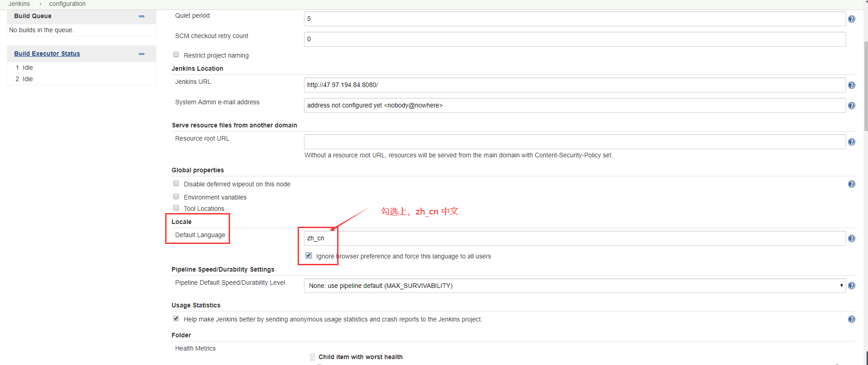The image size is (868, 365).
Task: Click Pipeline Speed/Durability Settings heading
Action: (223, 269)
